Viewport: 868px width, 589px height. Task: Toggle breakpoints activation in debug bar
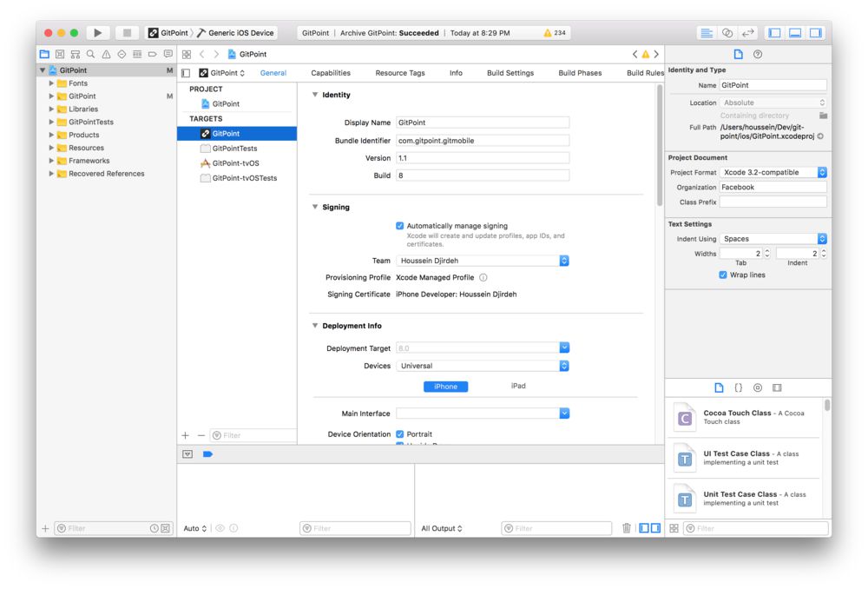(207, 453)
